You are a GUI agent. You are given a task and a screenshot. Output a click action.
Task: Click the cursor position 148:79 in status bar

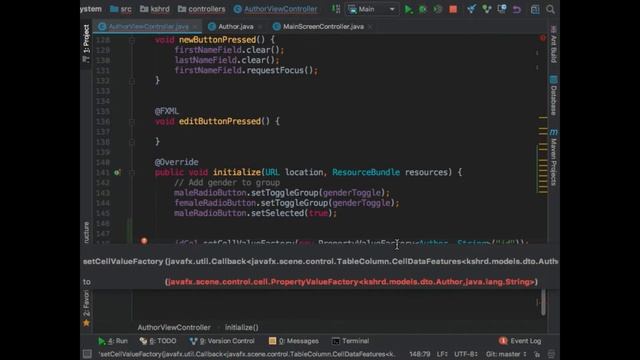(x=420, y=354)
